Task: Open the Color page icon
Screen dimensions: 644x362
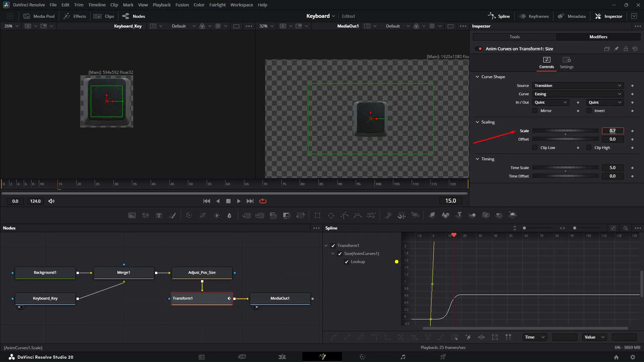Action: point(362,357)
